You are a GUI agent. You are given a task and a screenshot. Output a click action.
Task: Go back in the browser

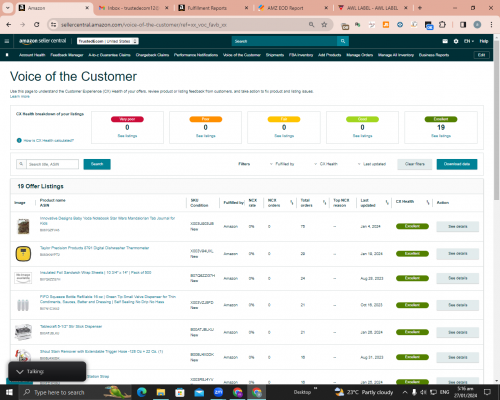(x=9, y=25)
